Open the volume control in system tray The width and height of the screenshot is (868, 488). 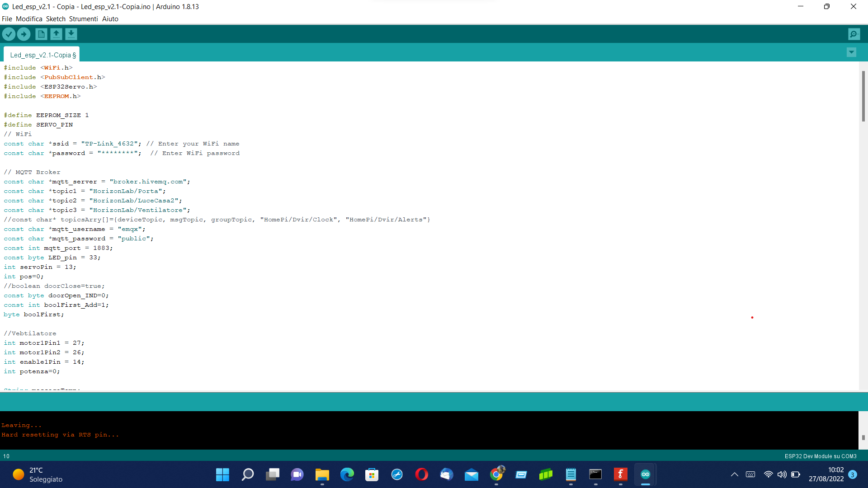click(x=782, y=474)
